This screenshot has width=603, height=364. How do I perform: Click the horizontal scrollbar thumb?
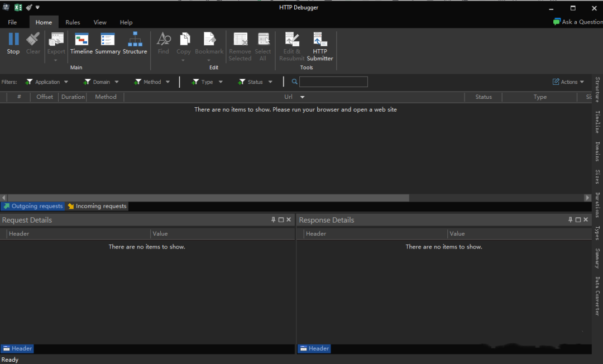point(208,198)
